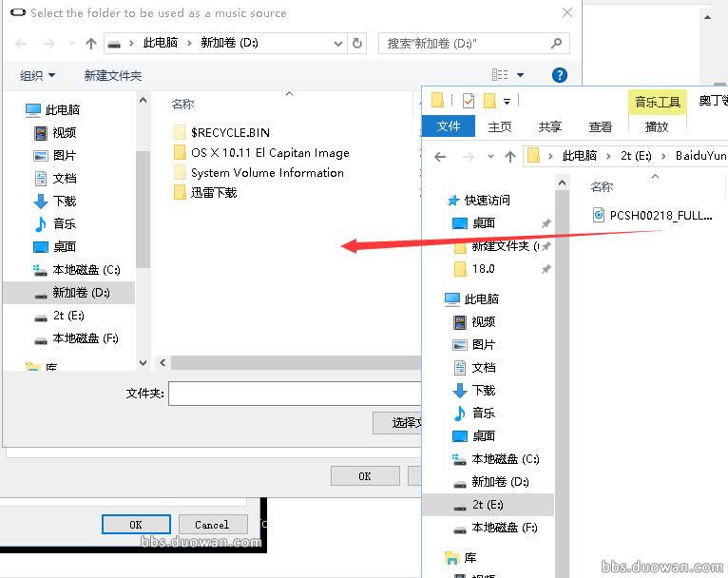Click the 新建文件夹 button
The height and width of the screenshot is (578, 728).
click(112, 75)
